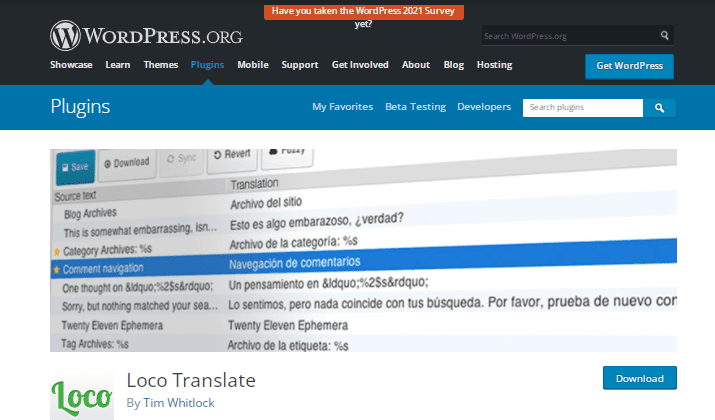Go to the Blog page
The image size is (715, 420).
point(454,65)
